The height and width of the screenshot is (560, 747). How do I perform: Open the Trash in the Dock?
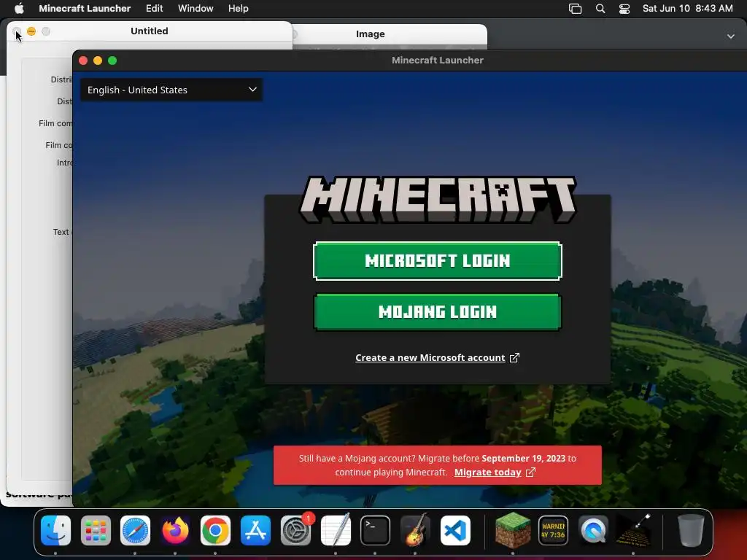691,530
